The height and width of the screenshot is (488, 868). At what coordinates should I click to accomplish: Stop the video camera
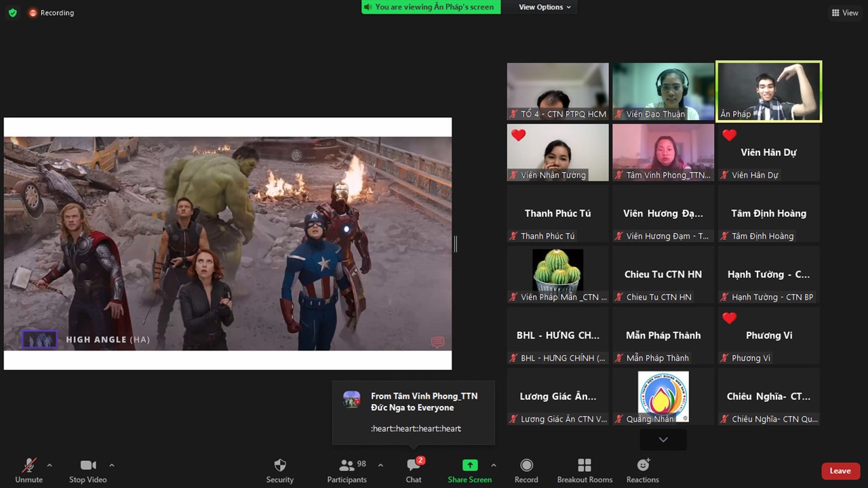click(x=88, y=470)
